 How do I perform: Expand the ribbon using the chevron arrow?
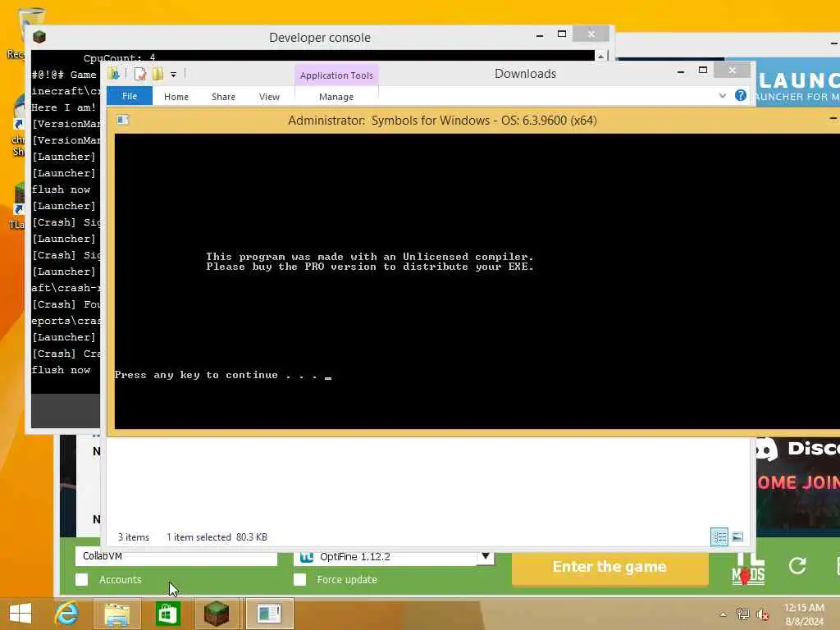(x=723, y=96)
